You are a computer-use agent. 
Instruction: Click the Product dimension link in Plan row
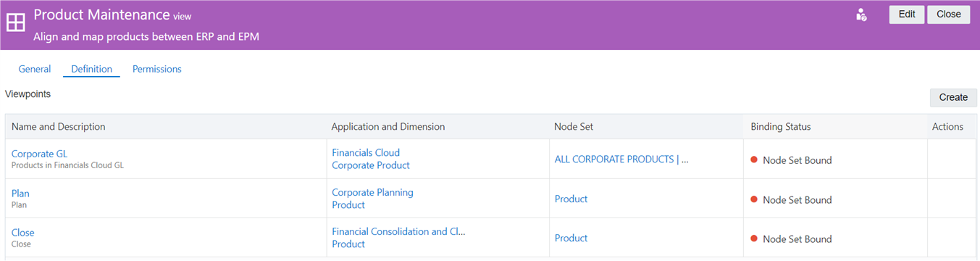pos(348,205)
